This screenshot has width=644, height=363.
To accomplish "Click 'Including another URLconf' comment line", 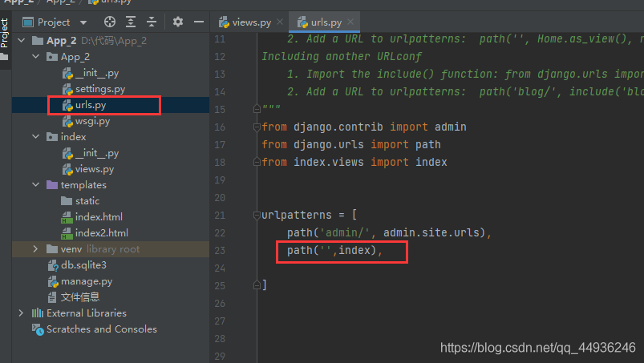I will tap(342, 56).
